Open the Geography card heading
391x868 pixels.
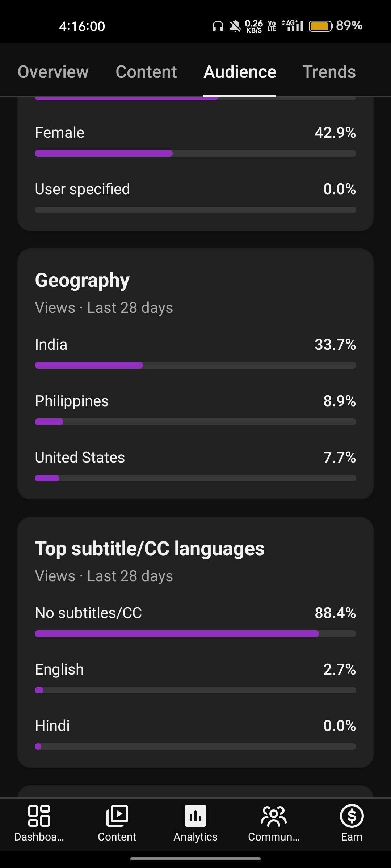click(82, 281)
